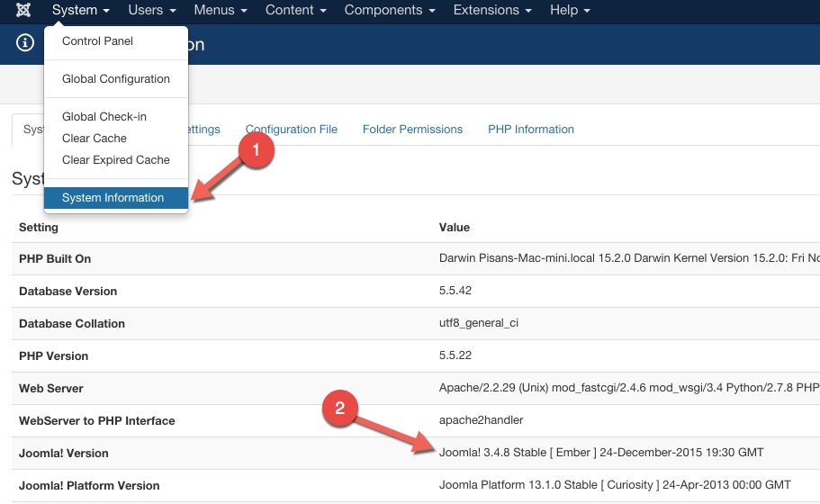
Task: Click the database version value 5.5.42
Action: click(x=455, y=291)
